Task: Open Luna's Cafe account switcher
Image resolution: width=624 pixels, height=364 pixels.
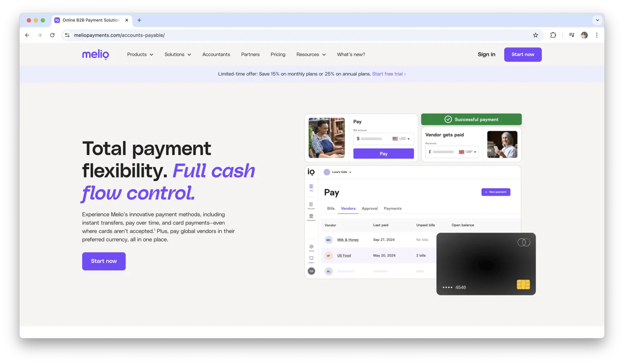Action: (x=338, y=172)
